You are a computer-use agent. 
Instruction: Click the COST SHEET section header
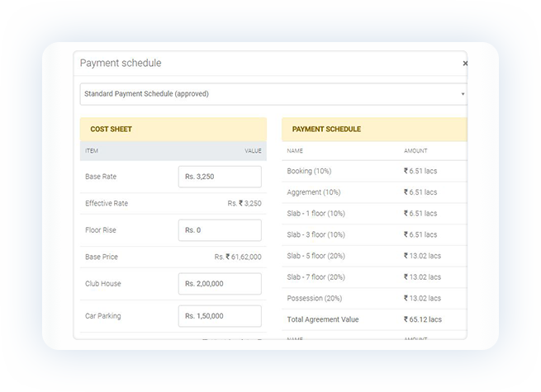(111, 130)
